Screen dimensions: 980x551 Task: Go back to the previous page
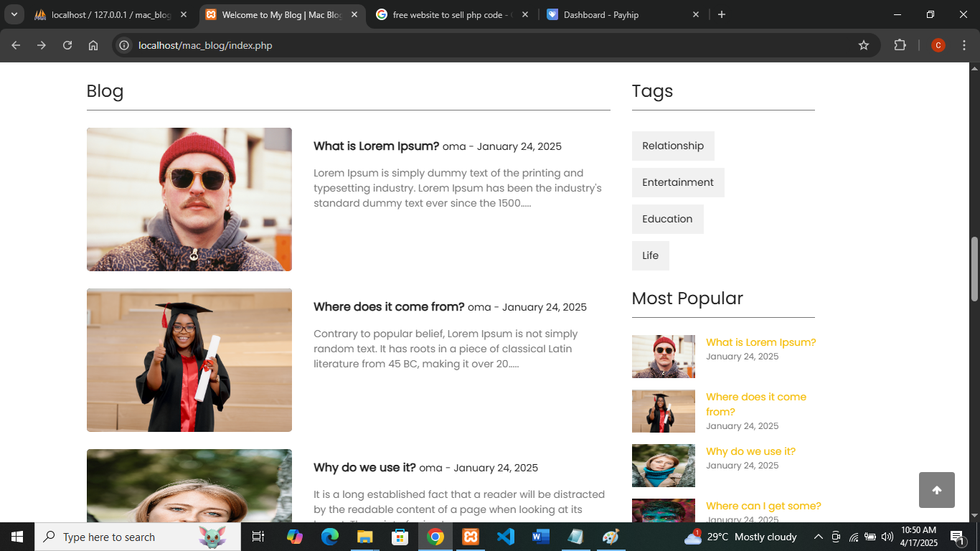point(16,45)
